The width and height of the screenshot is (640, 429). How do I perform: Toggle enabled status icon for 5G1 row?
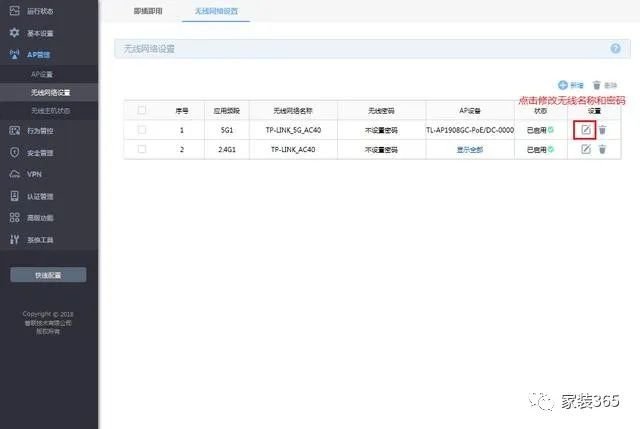tap(551, 130)
